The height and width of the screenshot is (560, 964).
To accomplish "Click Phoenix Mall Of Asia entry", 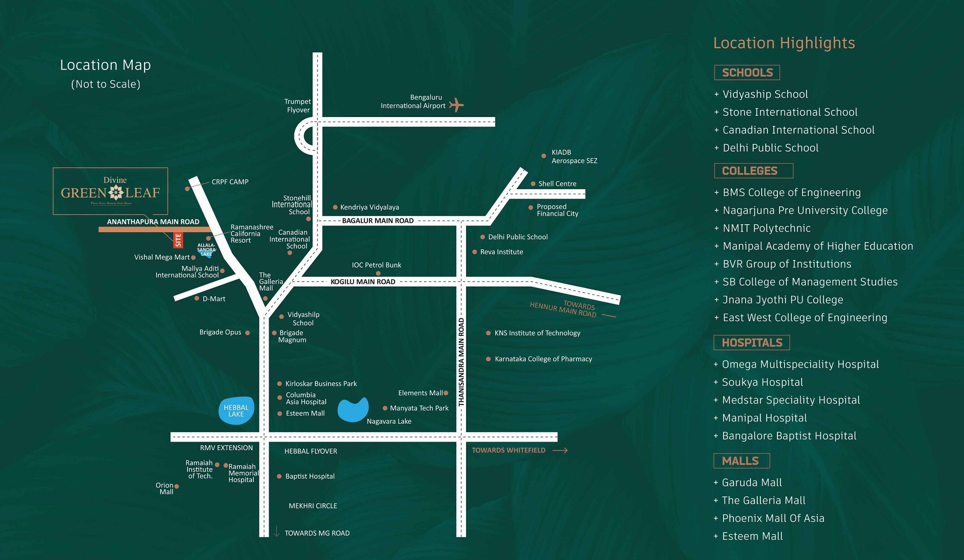I will click(x=773, y=518).
